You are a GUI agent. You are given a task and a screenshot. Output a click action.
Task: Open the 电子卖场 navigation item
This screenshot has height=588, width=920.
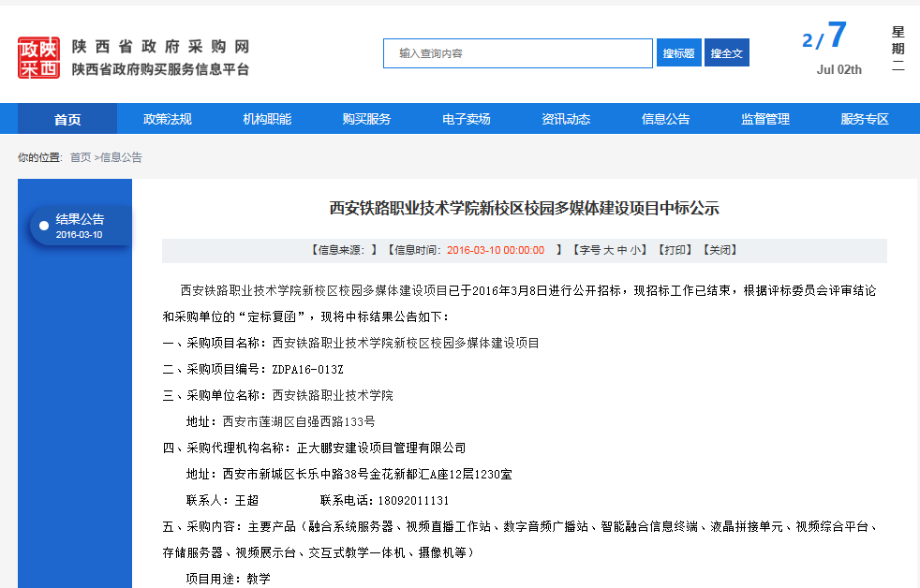coord(466,119)
